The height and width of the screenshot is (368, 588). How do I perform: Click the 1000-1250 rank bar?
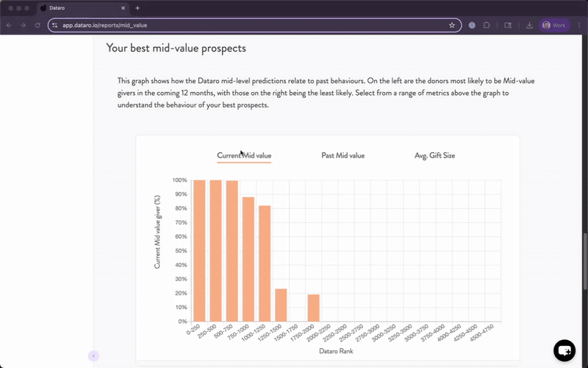click(265, 263)
